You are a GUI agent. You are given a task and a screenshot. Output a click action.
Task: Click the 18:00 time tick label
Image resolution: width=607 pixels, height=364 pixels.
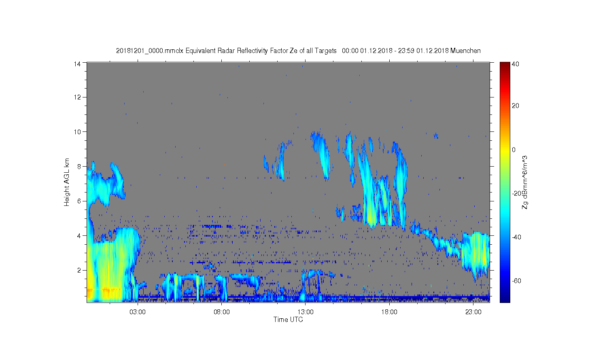click(x=389, y=312)
